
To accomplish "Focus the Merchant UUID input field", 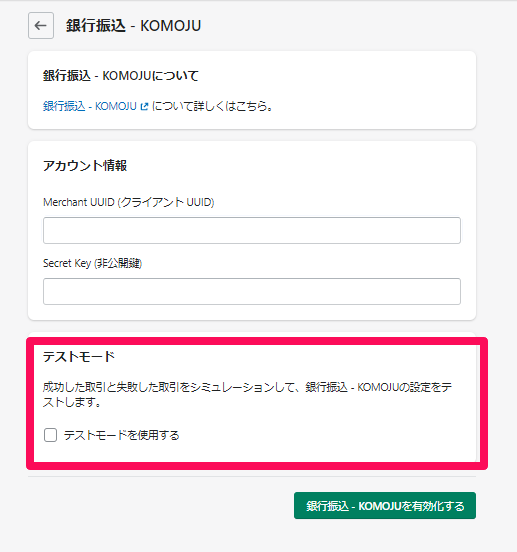I will [252, 231].
